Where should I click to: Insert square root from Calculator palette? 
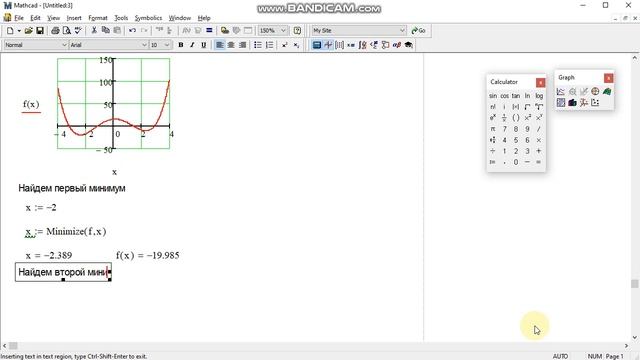pyautogui.click(x=527, y=107)
